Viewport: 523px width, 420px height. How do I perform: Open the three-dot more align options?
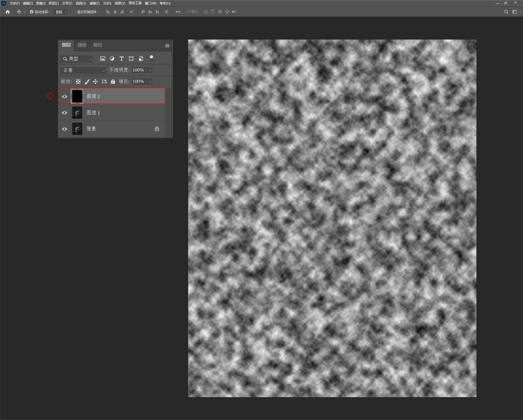pyautogui.click(x=178, y=12)
